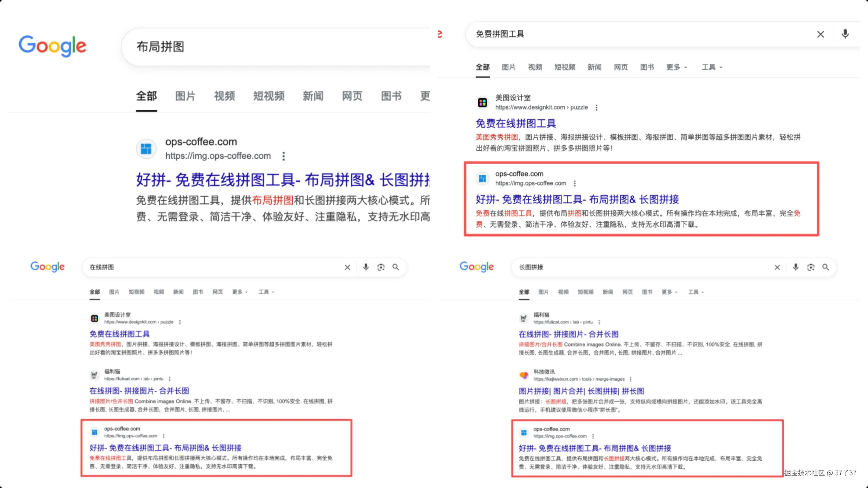Screen dimensions: 868x488
Task: Clear the 在线拼图 search box
Action: pyautogui.click(x=347, y=267)
